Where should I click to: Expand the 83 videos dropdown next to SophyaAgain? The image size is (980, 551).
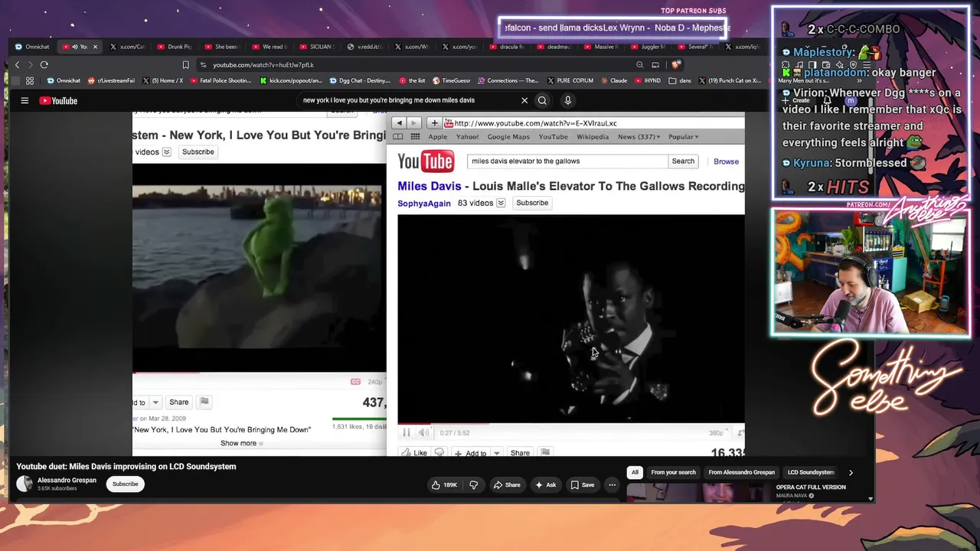click(501, 203)
